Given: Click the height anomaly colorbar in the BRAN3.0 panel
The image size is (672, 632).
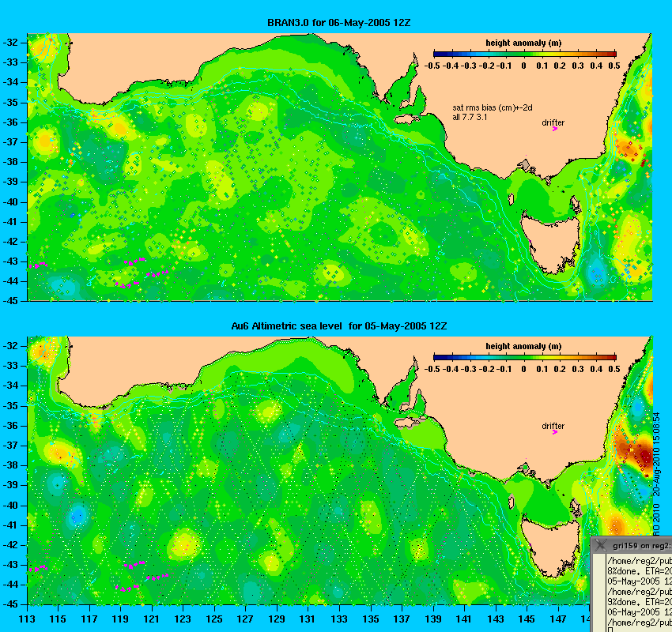Looking at the screenshot, I should tap(525, 54).
